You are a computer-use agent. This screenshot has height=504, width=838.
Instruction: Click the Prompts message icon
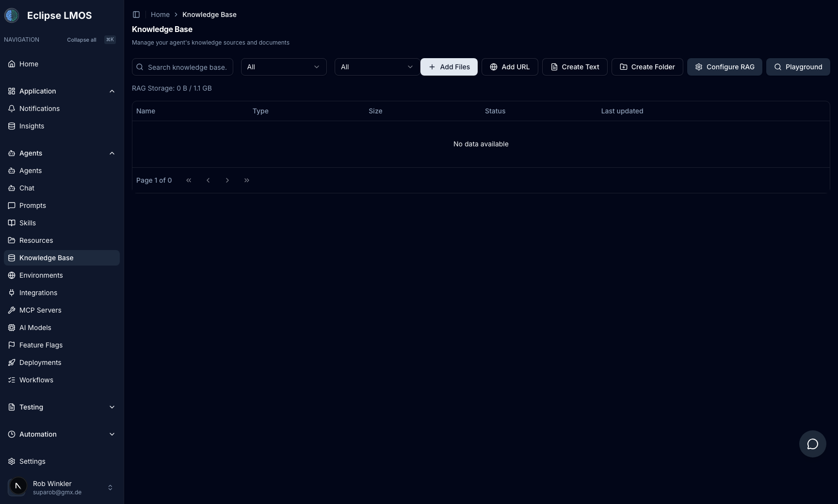point(12,205)
